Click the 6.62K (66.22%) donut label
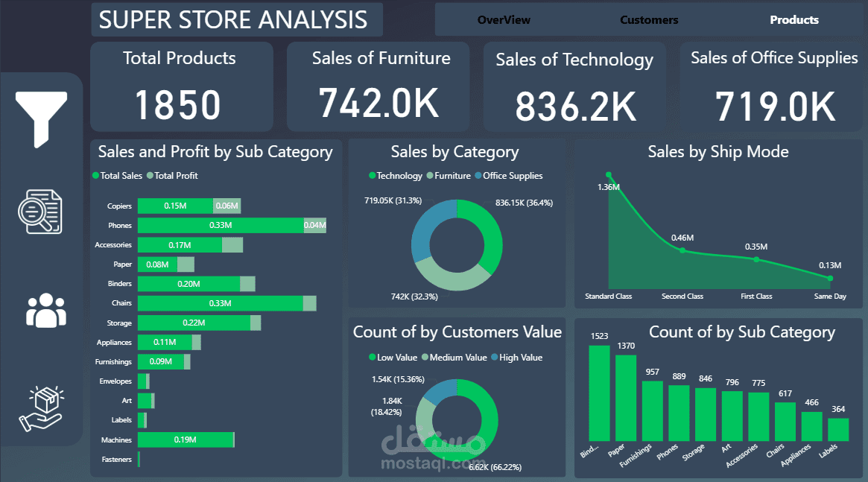Viewport: 868px width, 482px height. 495,467
